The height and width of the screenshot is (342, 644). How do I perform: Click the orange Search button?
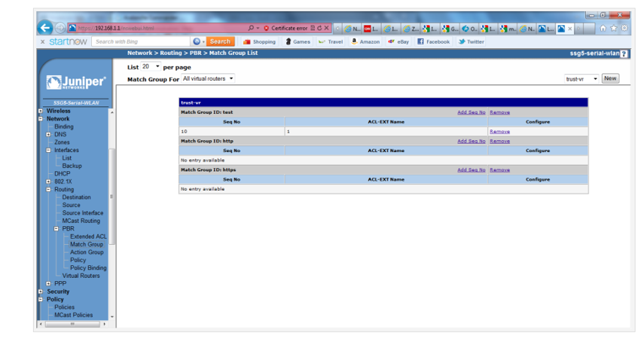220,42
